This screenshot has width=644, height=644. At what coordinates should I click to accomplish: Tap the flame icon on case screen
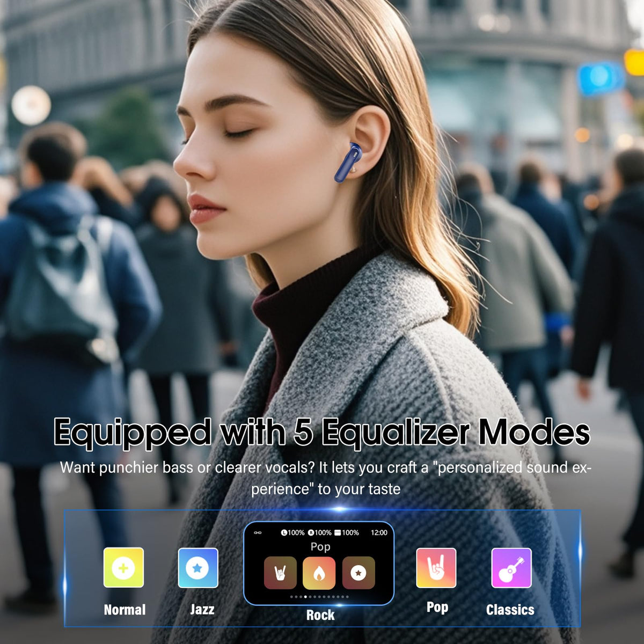(x=319, y=573)
